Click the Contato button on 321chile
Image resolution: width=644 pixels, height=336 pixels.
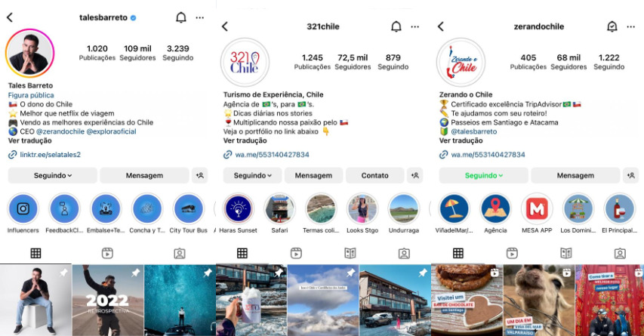click(374, 175)
